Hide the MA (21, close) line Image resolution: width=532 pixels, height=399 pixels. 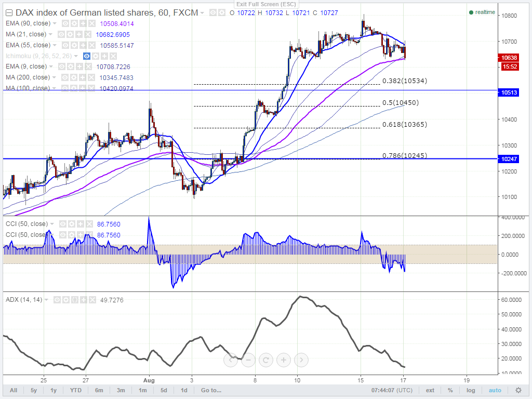tap(61, 34)
